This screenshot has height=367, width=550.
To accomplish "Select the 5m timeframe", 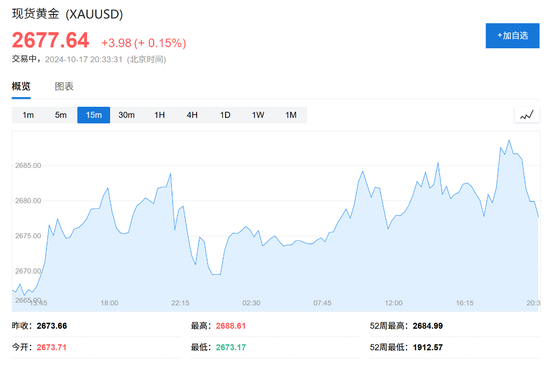I will (x=61, y=115).
